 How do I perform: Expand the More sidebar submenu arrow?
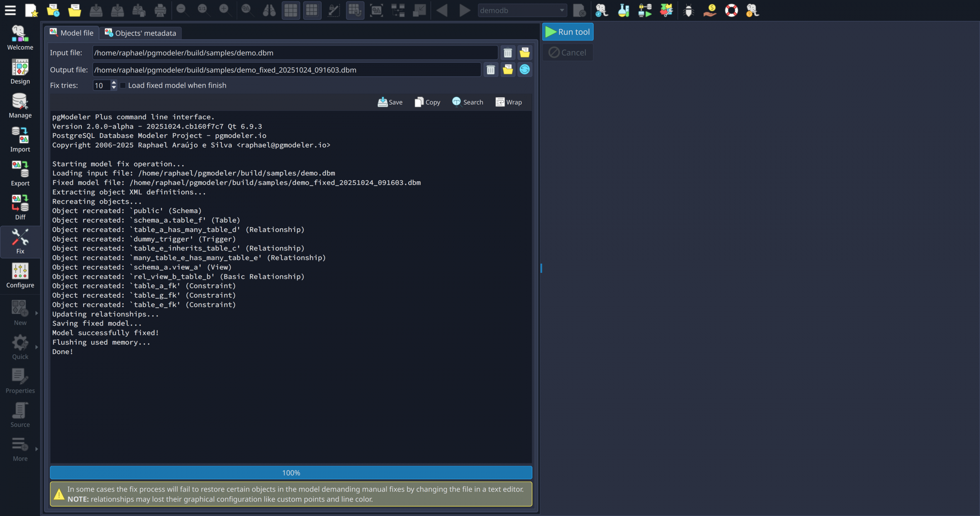point(37,448)
